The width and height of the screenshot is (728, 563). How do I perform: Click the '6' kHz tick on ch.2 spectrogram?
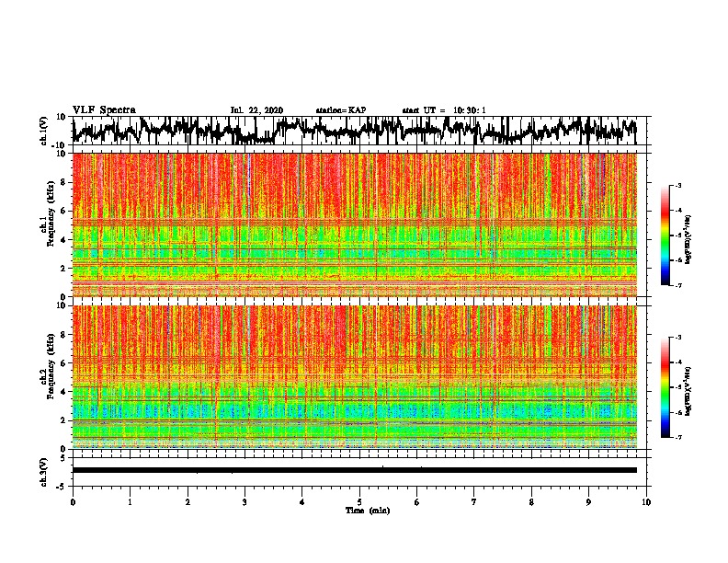coord(63,362)
